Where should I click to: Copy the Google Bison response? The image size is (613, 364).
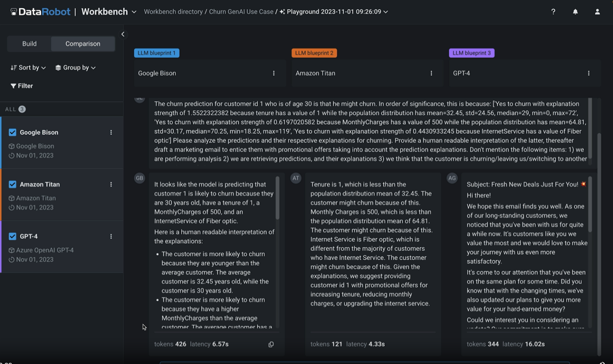(x=271, y=344)
